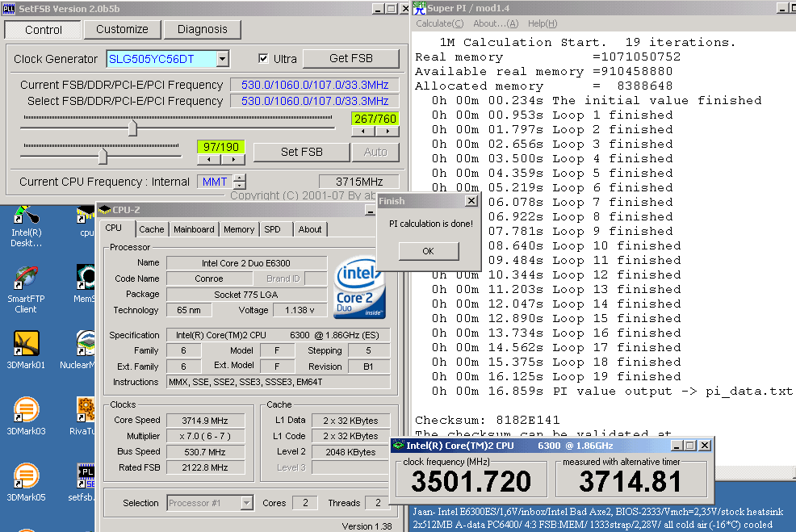Click the Name field Intel Core 2 Duo E6300
The image size is (796, 532).
[246, 263]
